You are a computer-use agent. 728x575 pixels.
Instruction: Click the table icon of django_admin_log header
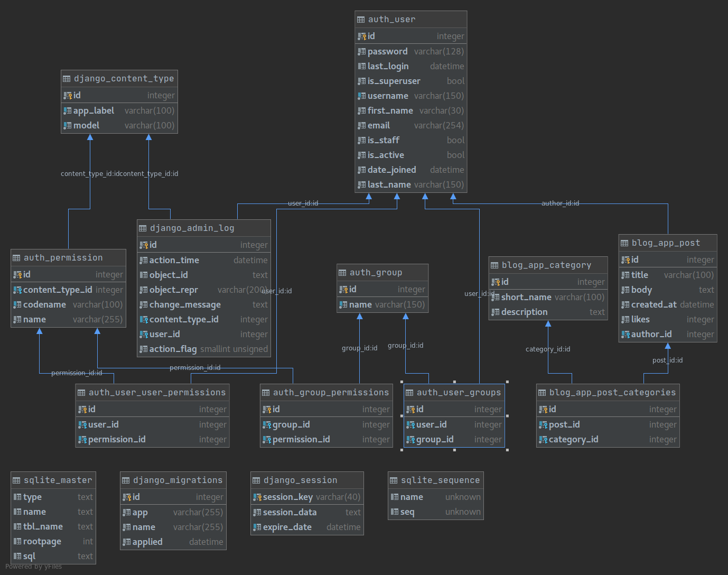click(143, 228)
